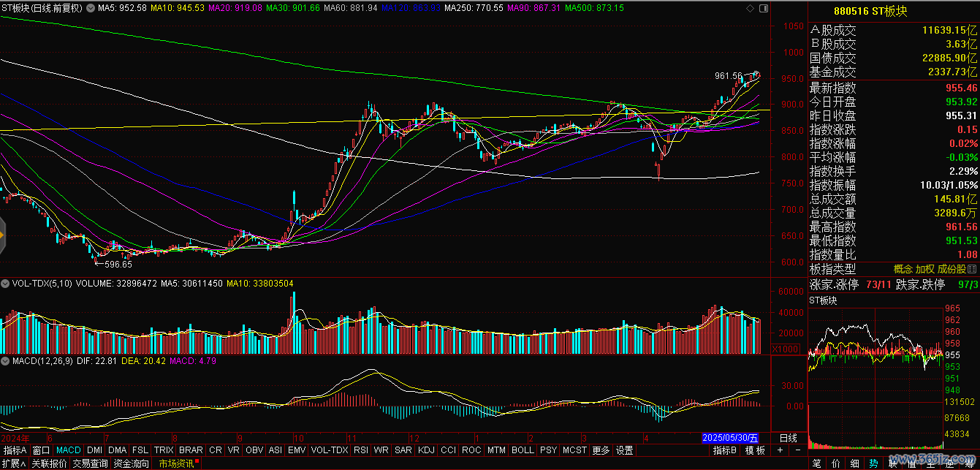Switch to the BOLL indicator
Image resolution: width=980 pixels, height=470 pixels.
coord(523,450)
